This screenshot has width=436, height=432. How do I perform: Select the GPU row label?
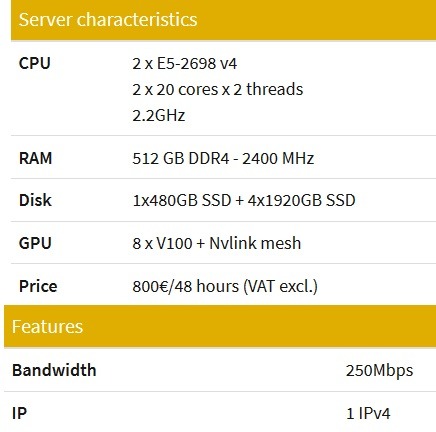coord(35,243)
